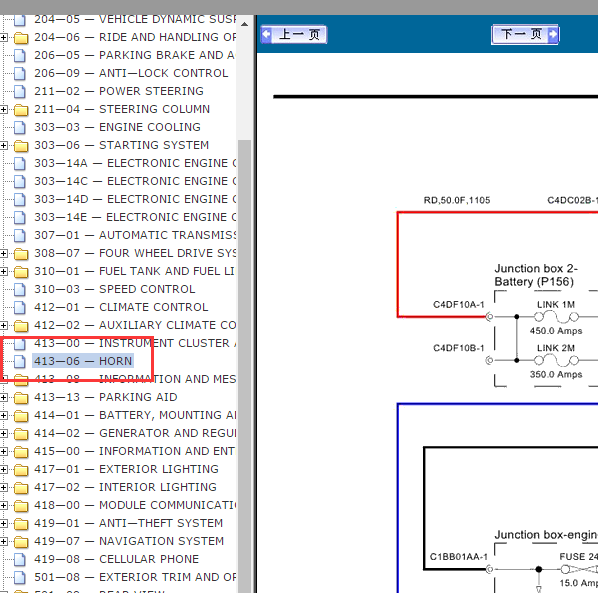Open 204-05 Vehicle Dynamic Suspension section
Viewport: 598px width, 593px height.
(x=135, y=19)
